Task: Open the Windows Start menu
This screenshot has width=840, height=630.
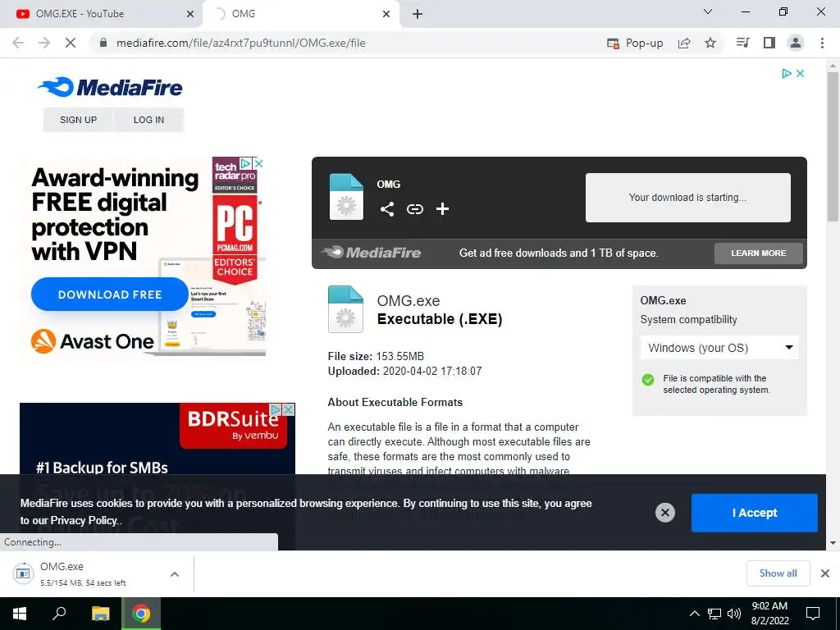Action: 20,614
